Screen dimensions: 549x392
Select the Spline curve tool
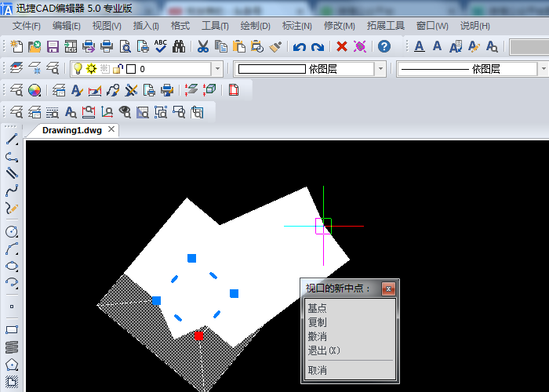click(12, 191)
